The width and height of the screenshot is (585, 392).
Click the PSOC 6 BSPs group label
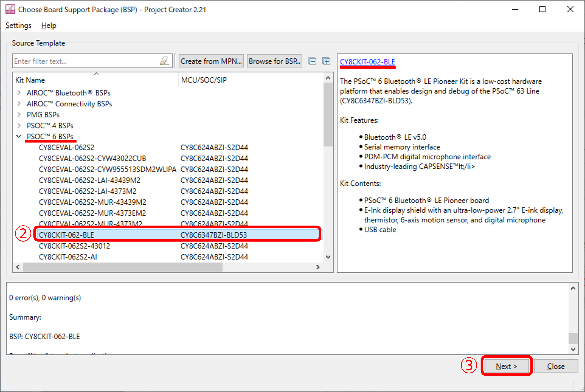50,137
